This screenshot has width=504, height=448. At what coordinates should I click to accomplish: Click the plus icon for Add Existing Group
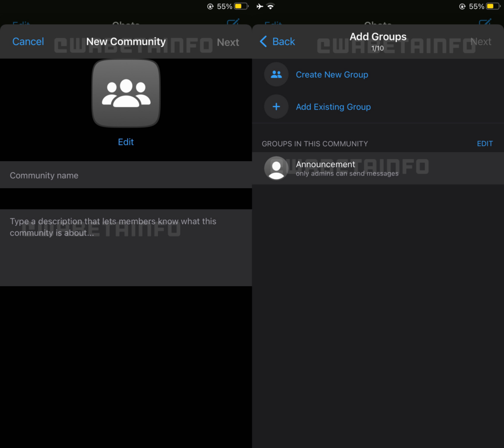tap(276, 107)
